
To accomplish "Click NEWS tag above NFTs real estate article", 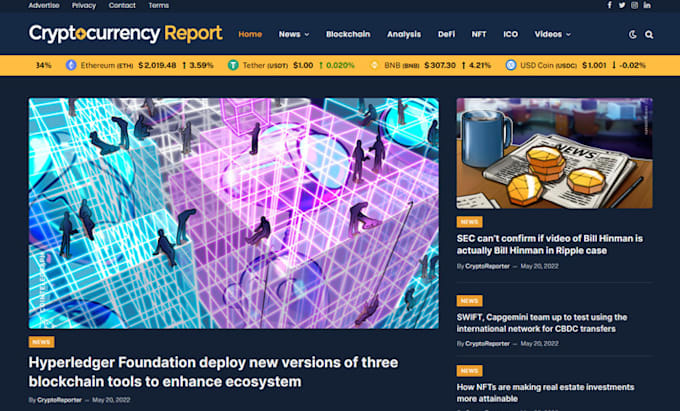I will coord(469,371).
